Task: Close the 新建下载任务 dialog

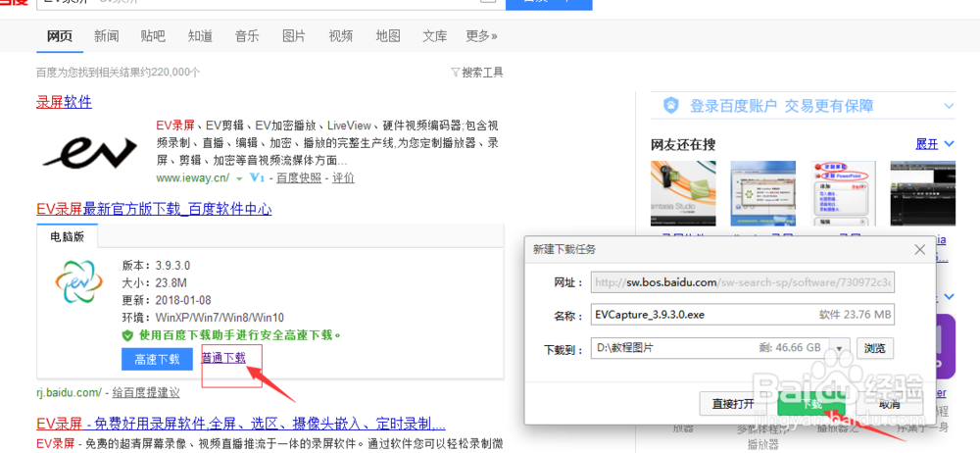Action: pyautogui.click(x=919, y=250)
